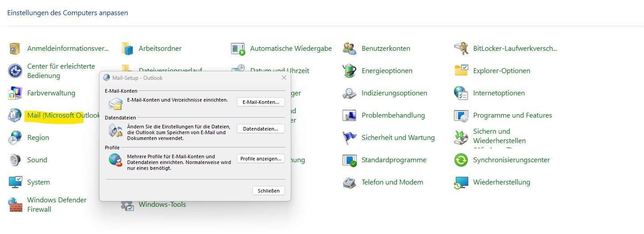Open the Programme und Features link
644x234 pixels.
pos(512,115)
